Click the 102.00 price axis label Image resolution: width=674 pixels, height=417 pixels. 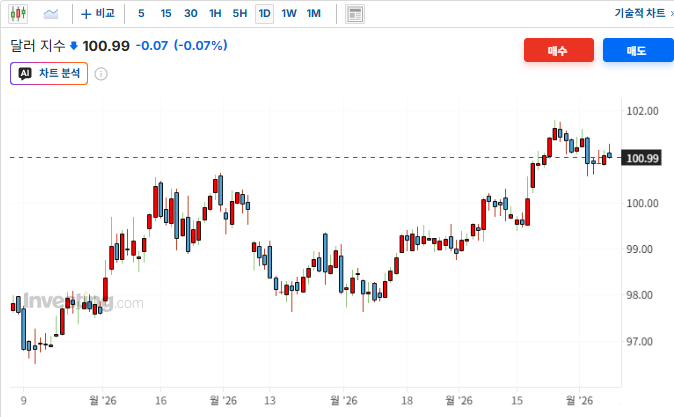pyautogui.click(x=642, y=111)
